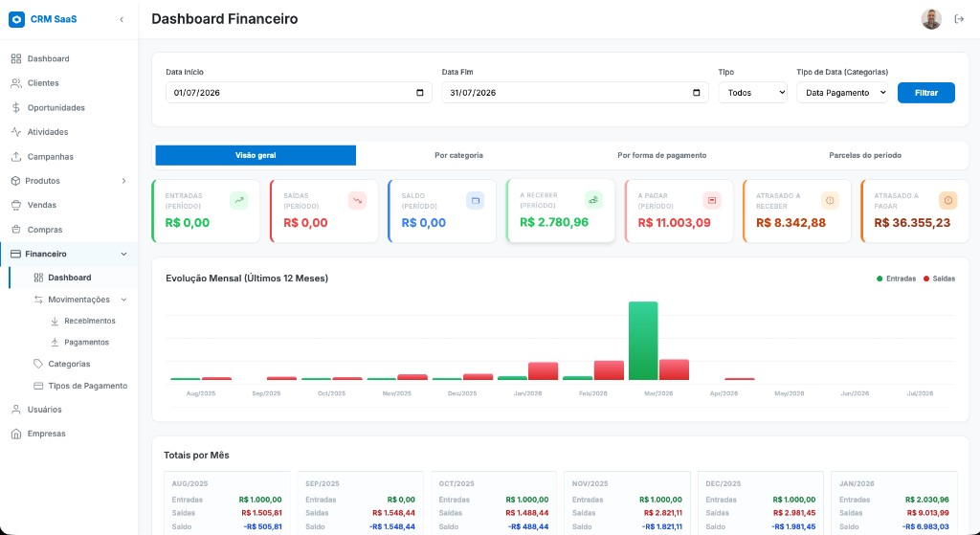Image resolution: width=980 pixels, height=535 pixels.
Task: Click the Recebimentos download arrow icon
Action: coord(55,321)
